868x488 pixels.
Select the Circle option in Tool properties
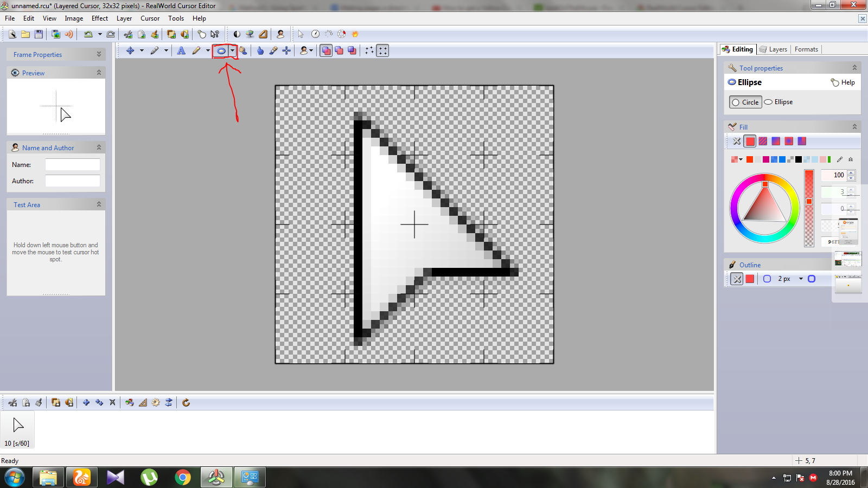[x=745, y=102]
